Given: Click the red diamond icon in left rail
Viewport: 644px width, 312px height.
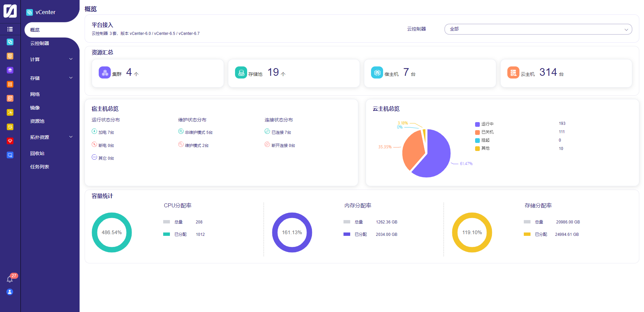Looking at the screenshot, I should [x=10, y=141].
